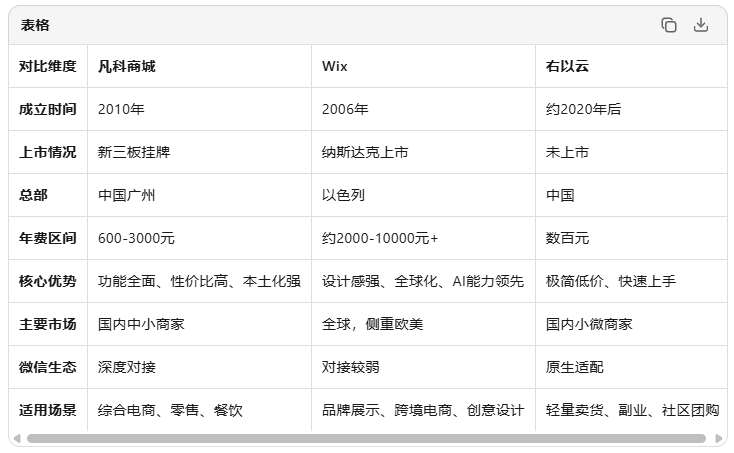Click the '2010年' cell
Viewport: 734px width, 453px height.
199,109
